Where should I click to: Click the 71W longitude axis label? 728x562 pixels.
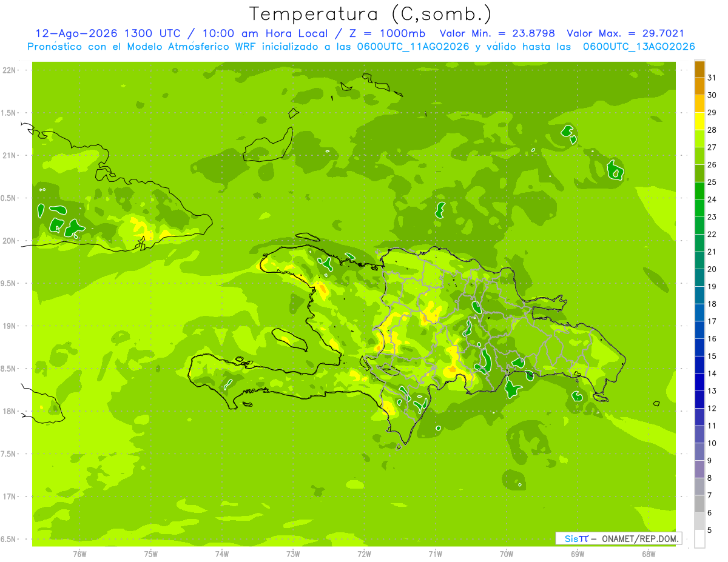point(435,554)
